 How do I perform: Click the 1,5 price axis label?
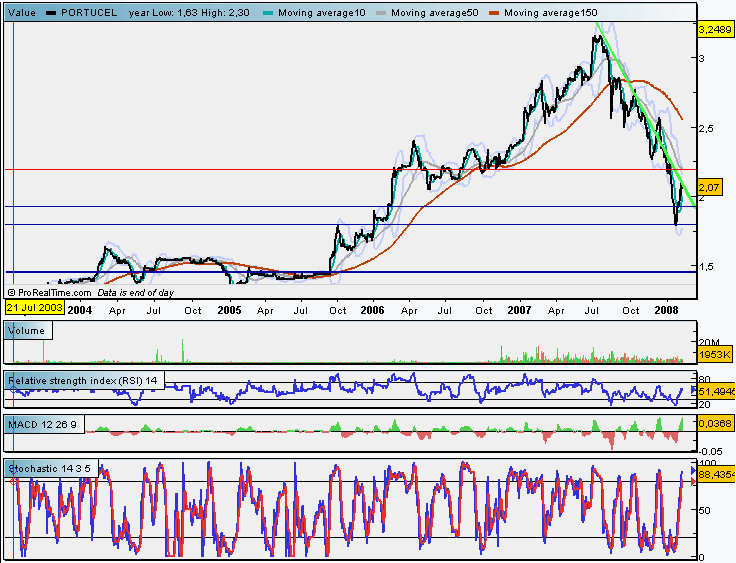click(706, 266)
